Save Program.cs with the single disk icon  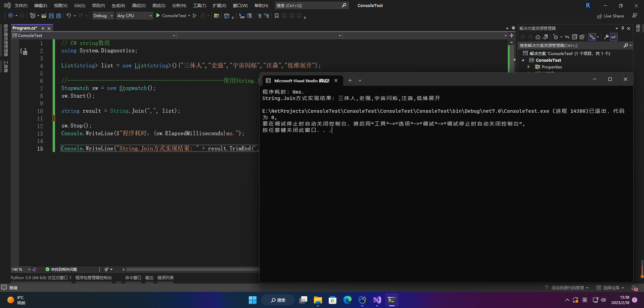pyautogui.click(x=51, y=16)
